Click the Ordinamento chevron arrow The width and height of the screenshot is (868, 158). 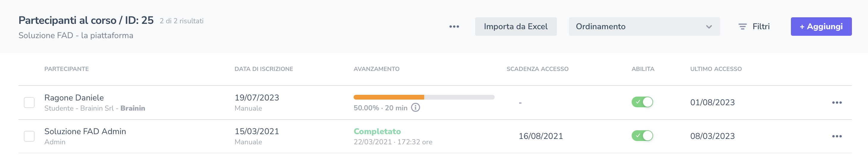click(709, 27)
